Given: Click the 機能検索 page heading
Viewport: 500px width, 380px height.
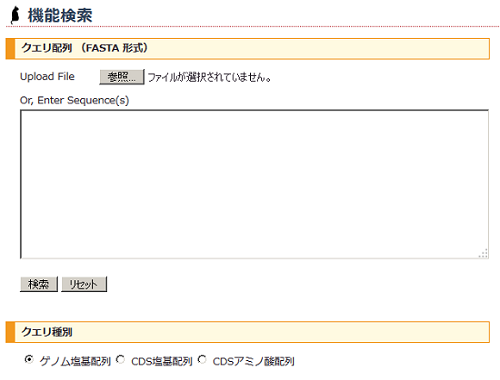Looking at the screenshot, I should (60, 16).
